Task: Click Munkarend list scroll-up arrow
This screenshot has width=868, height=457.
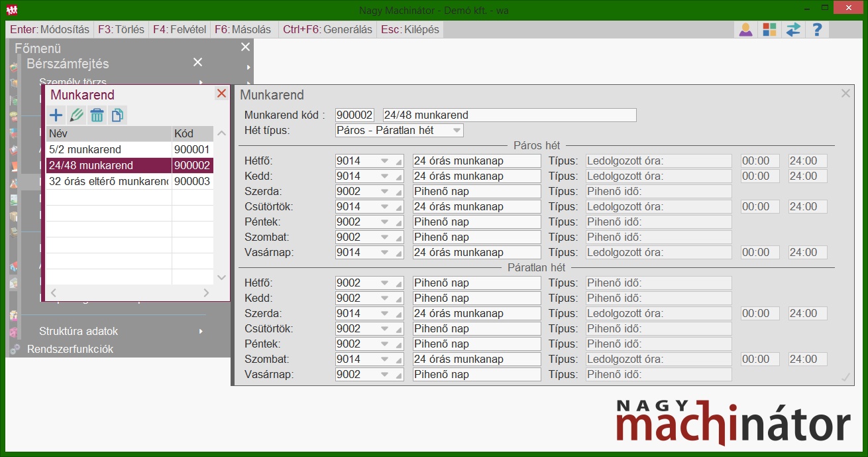Action: pyautogui.click(x=222, y=133)
